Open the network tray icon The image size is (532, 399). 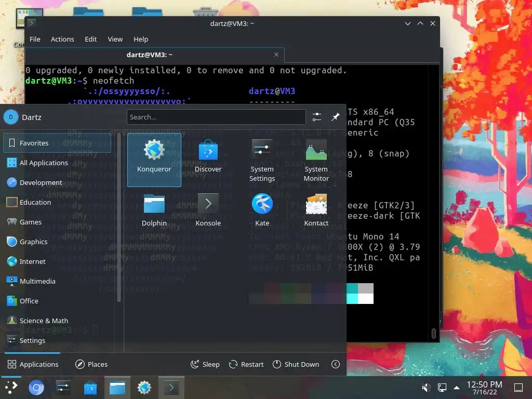click(442, 388)
